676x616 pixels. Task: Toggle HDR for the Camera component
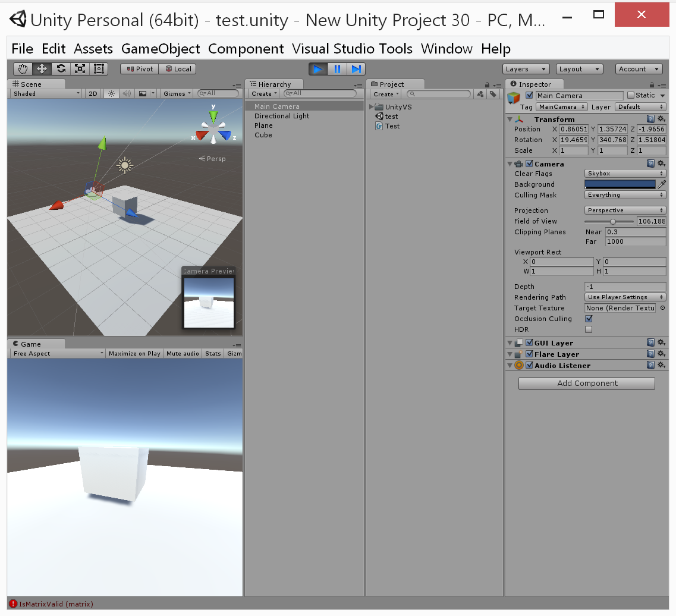589,329
